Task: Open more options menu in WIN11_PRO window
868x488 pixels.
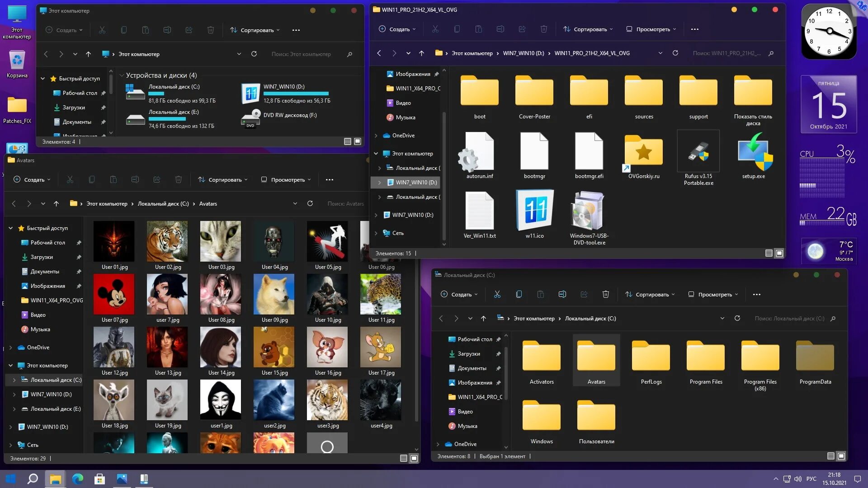Action: click(695, 29)
